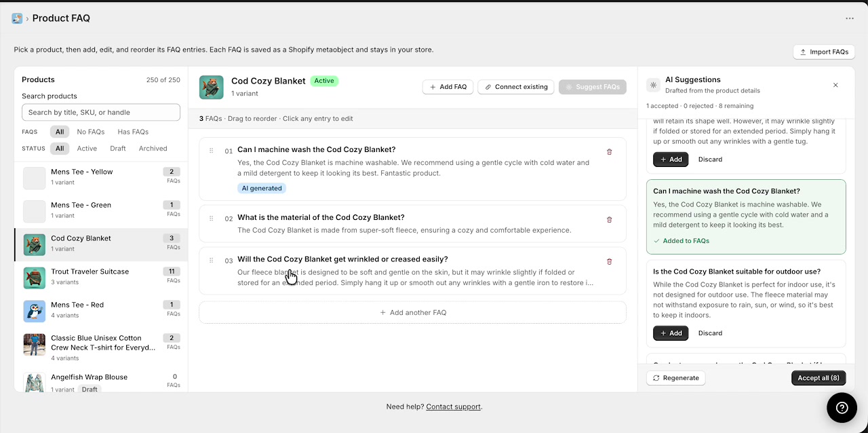Click the AI generated badge

pyautogui.click(x=262, y=188)
